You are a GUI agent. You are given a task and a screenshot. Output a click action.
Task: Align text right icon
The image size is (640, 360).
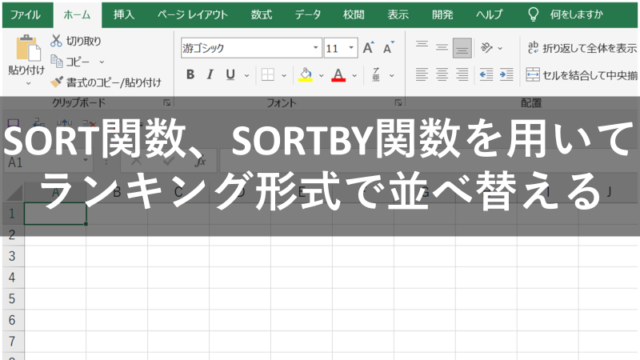click(462, 75)
